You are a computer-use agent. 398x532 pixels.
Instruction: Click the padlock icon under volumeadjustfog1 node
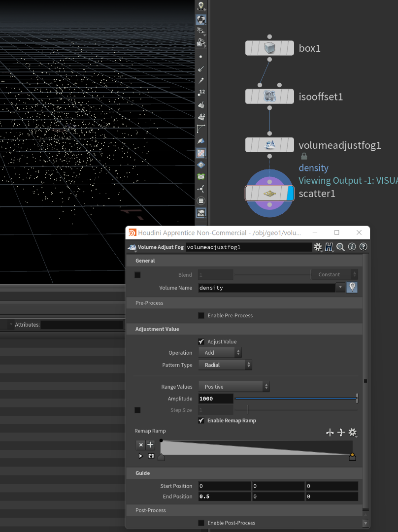pyautogui.click(x=304, y=156)
